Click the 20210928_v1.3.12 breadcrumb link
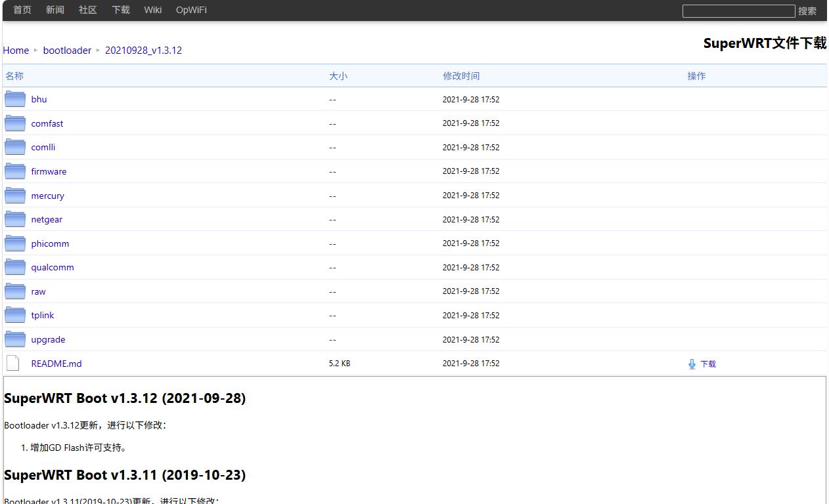 coord(143,51)
